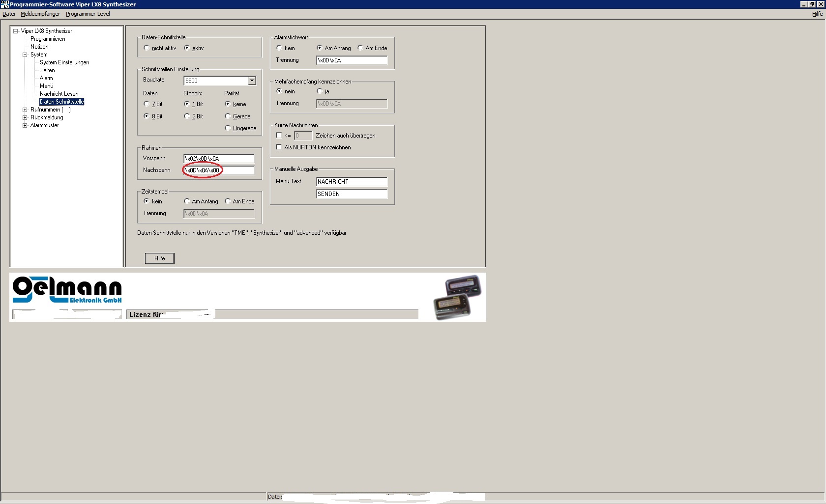This screenshot has height=504, width=826.
Task: Collapse the System tree node
Action: pyautogui.click(x=25, y=55)
